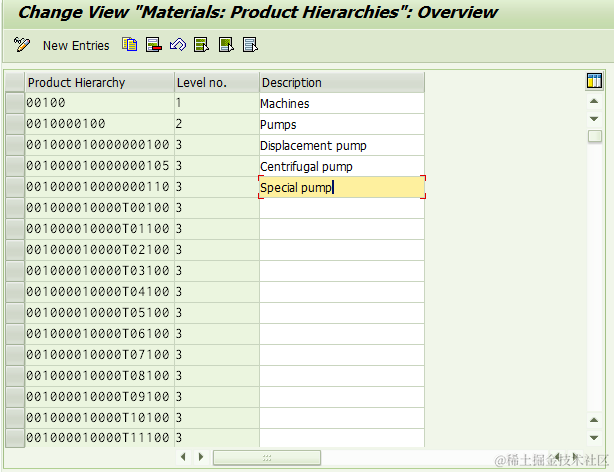Click product hierarchy 0010000010000T07100
This screenshot has width=614, height=472.
click(x=99, y=355)
